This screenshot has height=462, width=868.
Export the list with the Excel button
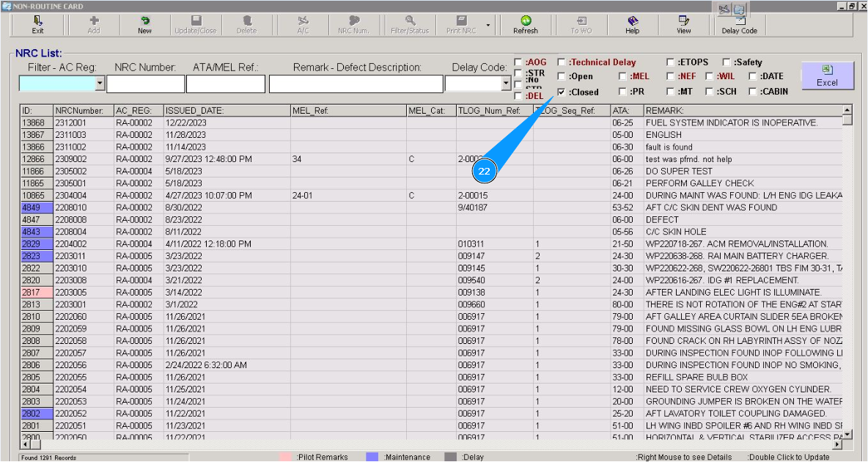[827, 76]
